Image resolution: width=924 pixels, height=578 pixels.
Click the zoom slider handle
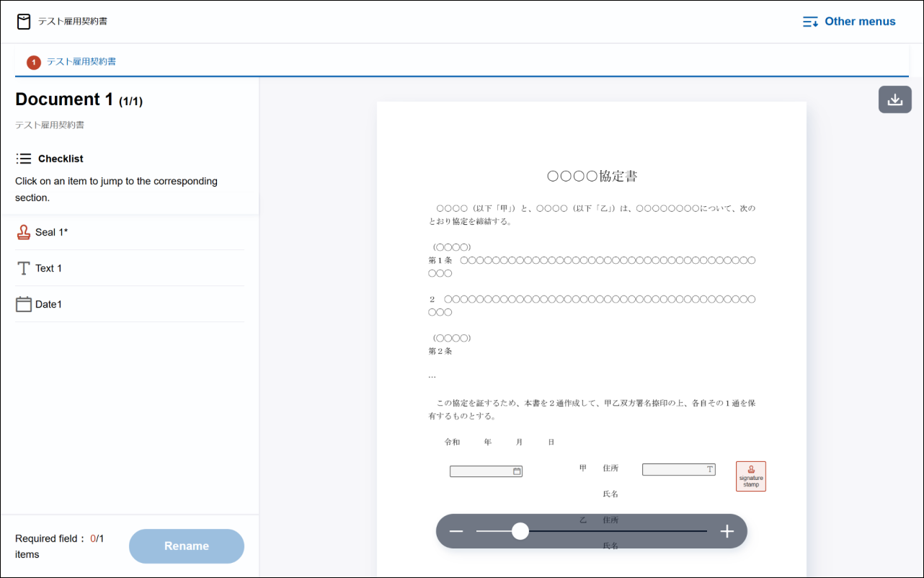(520, 532)
